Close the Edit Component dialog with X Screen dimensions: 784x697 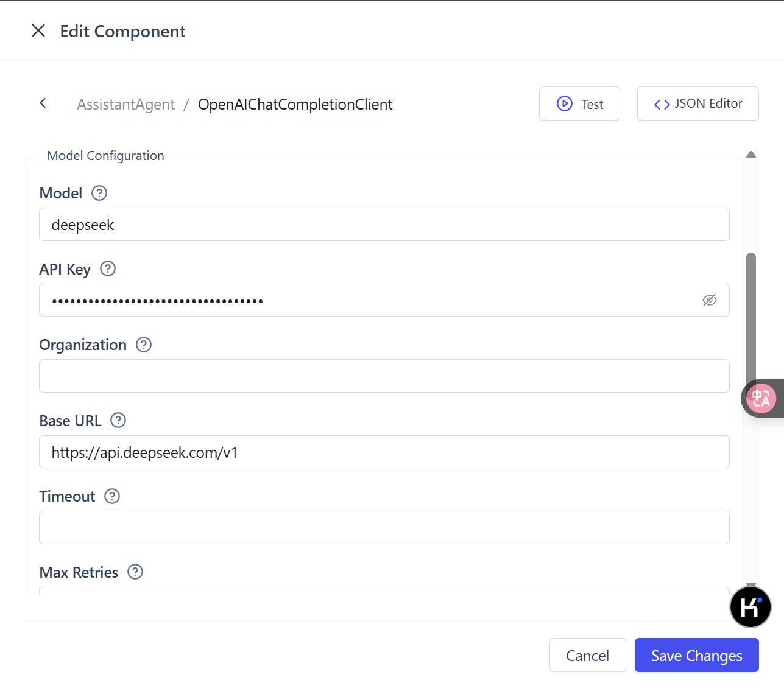point(38,30)
